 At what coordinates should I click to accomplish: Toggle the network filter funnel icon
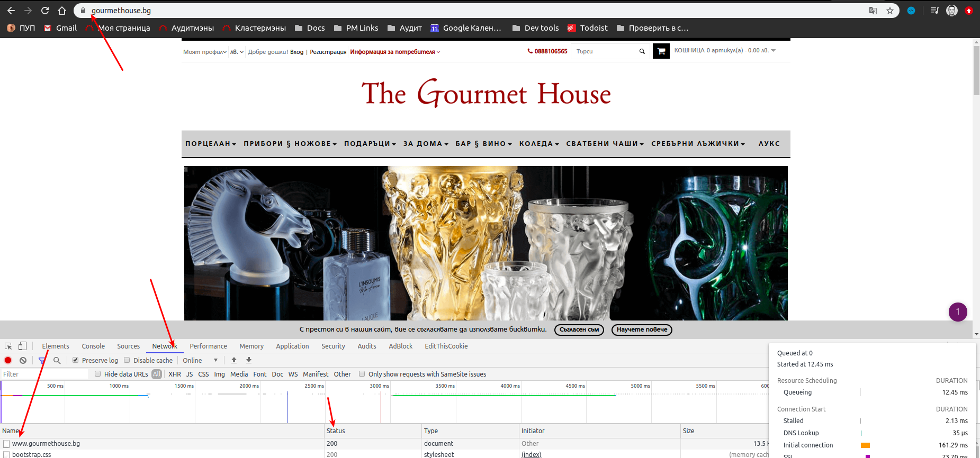tap(42, 360)
